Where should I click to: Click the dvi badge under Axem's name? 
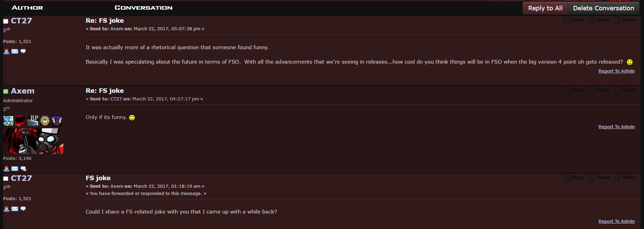point(9,121)
